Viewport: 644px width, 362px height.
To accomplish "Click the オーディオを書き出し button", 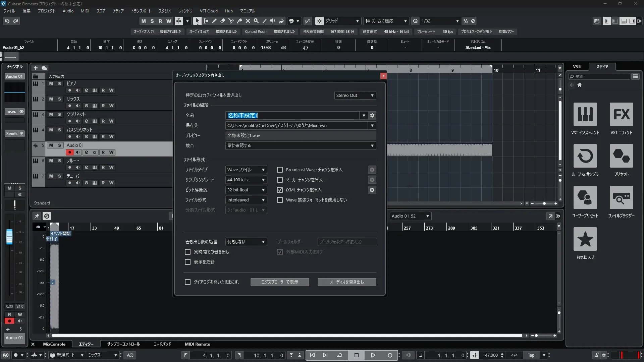I will [x=346, y=282].
